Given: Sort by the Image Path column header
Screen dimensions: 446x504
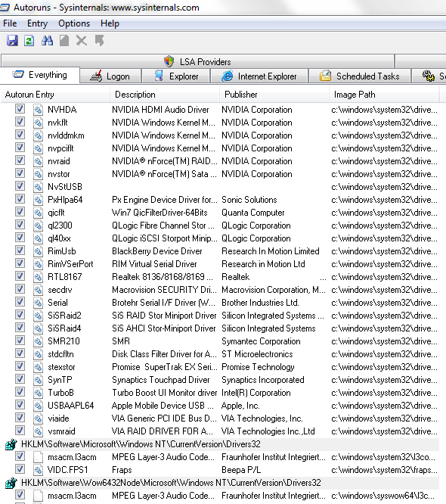Looking at the screenshot, I should tap(384, 95).
